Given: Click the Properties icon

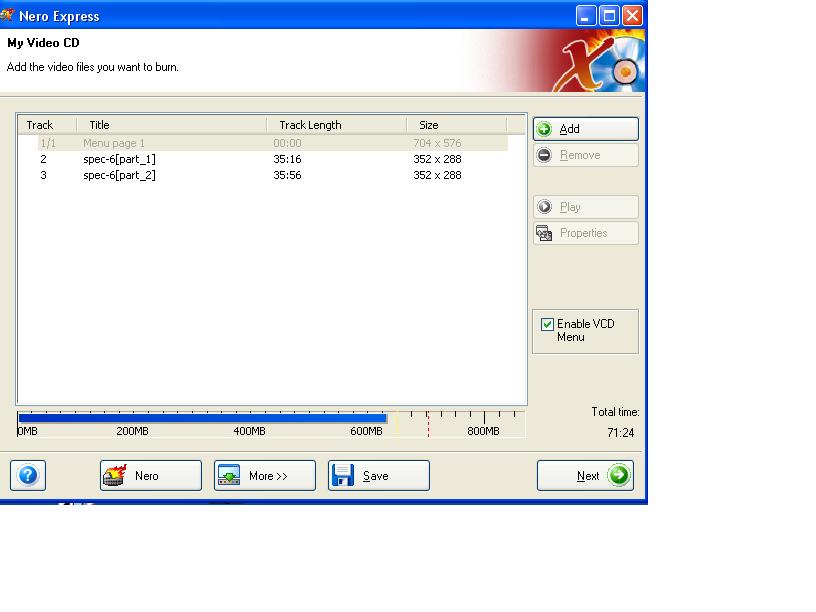Looking at the screenshot, I should pos(544,233).
